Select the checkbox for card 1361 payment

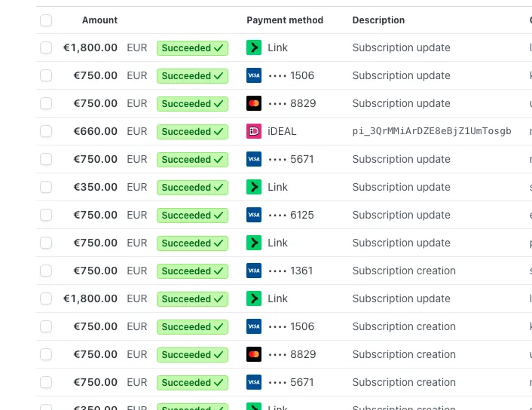point(46,271)
